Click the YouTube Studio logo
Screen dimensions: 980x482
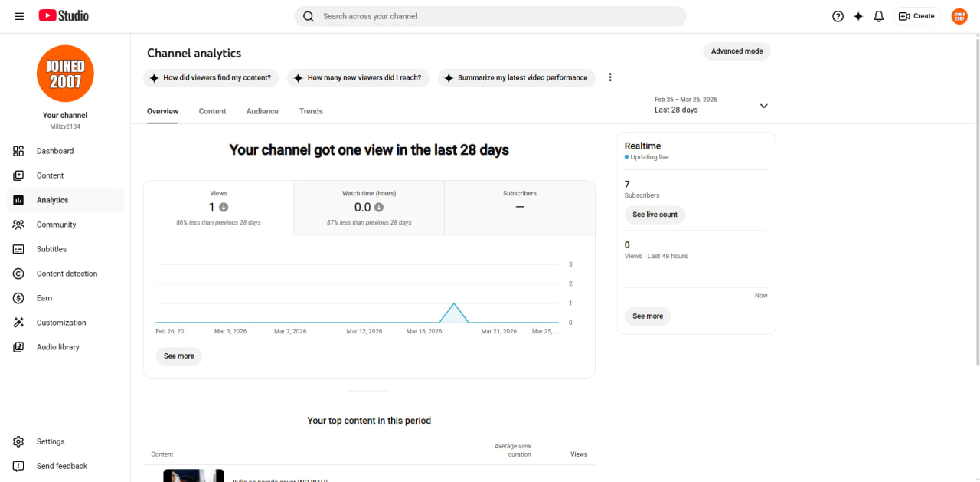[x=64, y=16]
